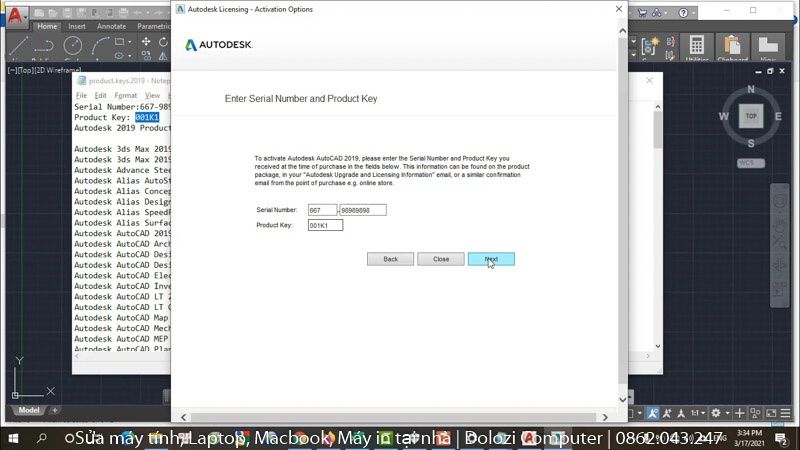
Task: Open the WCS coordinate system dropdown
Action: tap(751, 163)
